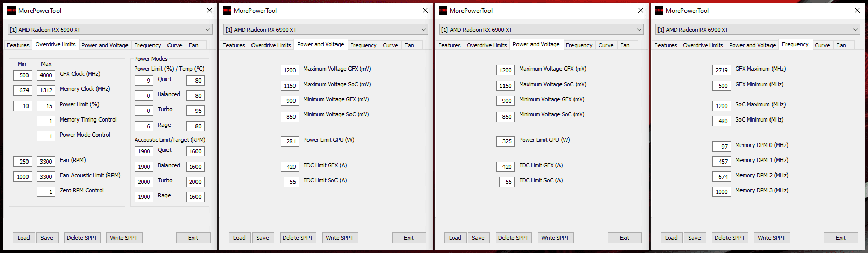Click the MorePowerTool logo in the Frequency window title bar
This screenshot has height=253, width=868.
click(x=659, y=10)
